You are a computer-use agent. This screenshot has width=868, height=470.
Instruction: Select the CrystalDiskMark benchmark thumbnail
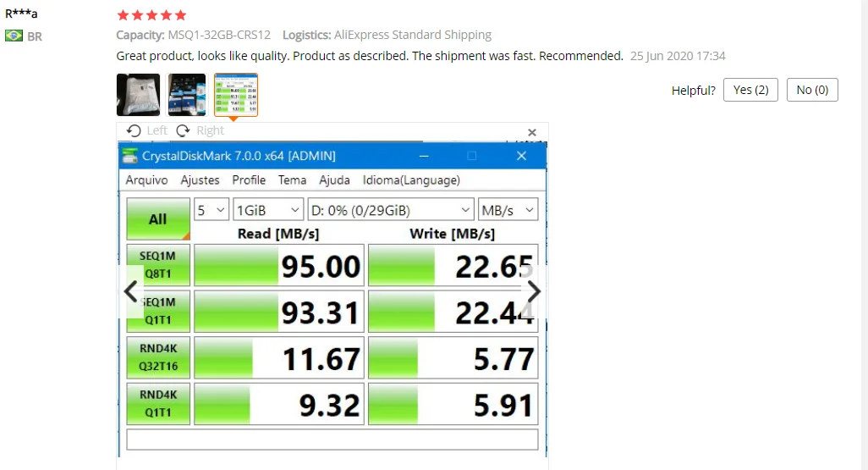click(236, 95)
